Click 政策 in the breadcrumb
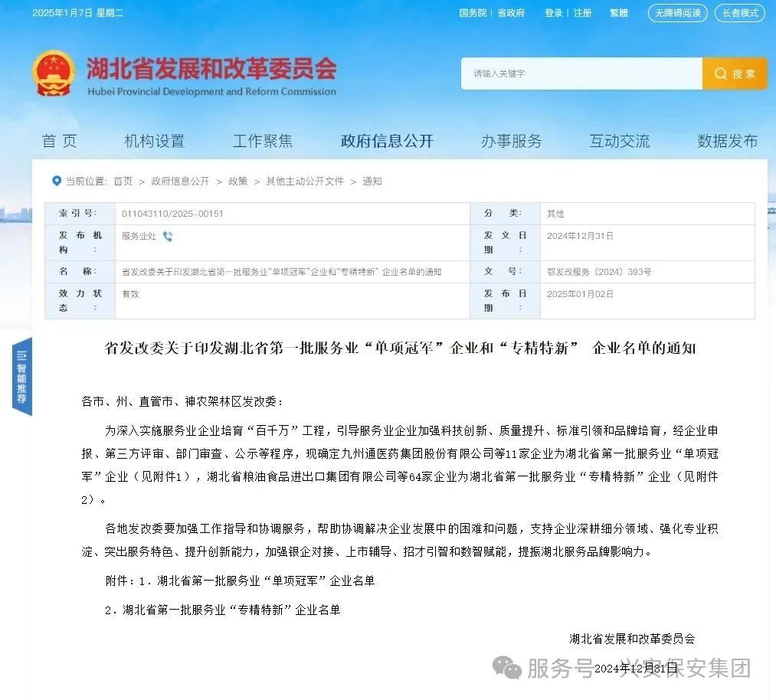776x700 pixels. point(237,182)
